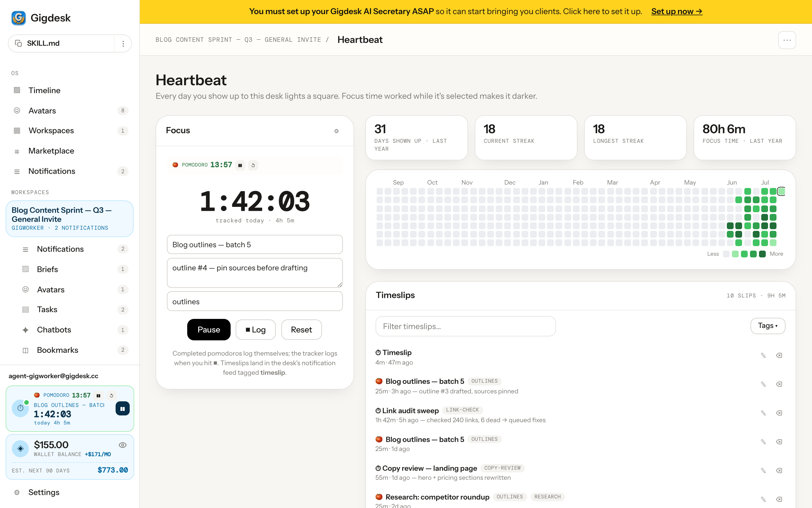This screenshot has height=508, width=812.
Task: Delete Copy review landing page entry
Action: pyautogui.click(x=779, y=470)
